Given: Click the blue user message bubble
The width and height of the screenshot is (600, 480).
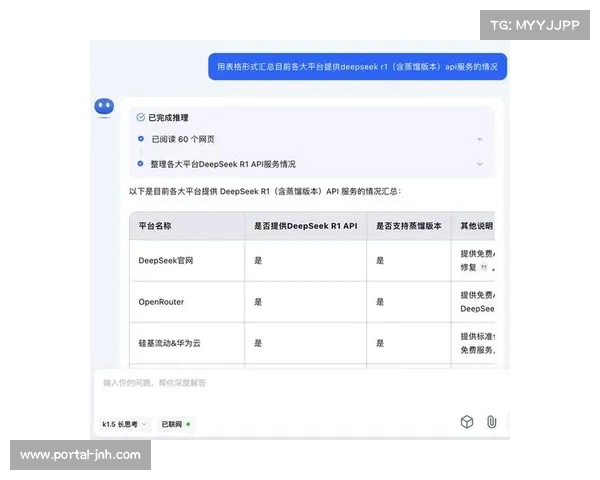Looking at the screenshot, I should click(357, 66).
